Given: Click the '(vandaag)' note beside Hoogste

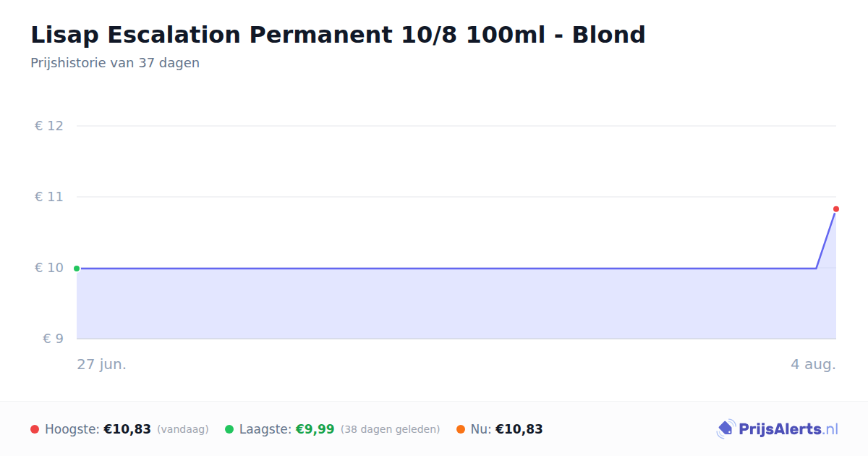Looking at the screenshot, I should 183,429.
